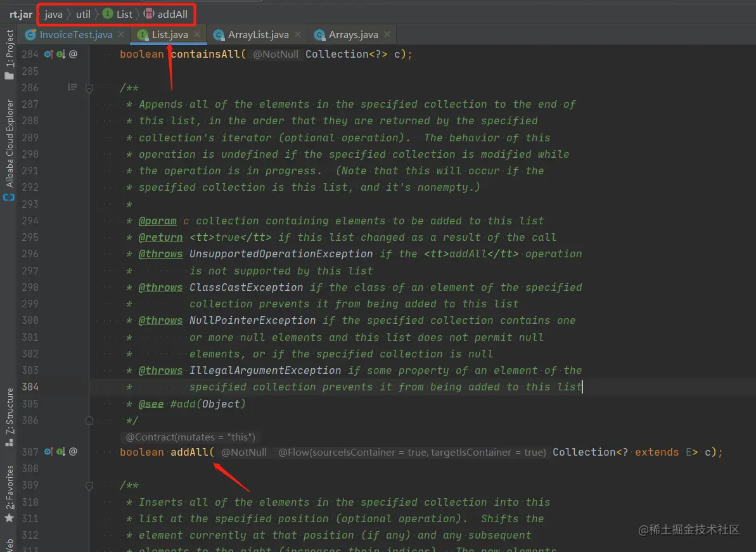Collapse the Javadoc comment starting line 309
Viewport: 756px width, 552px height.
coord(89,485)
